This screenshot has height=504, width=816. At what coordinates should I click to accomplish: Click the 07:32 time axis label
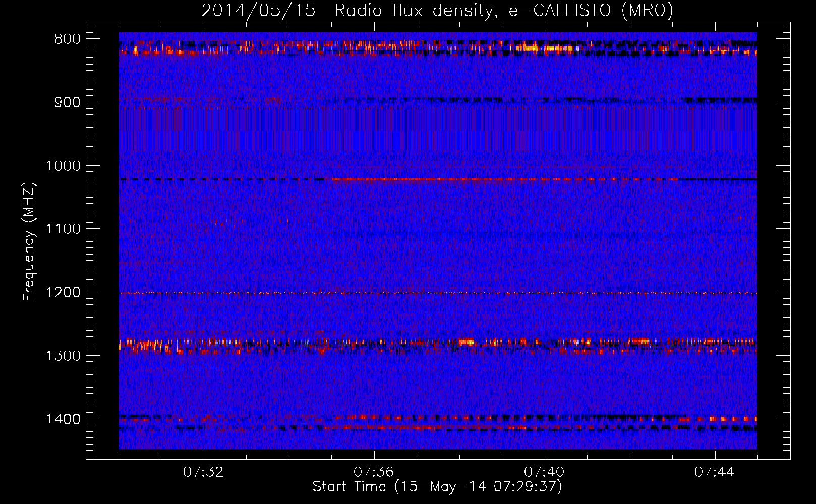(x=204, y=472)
